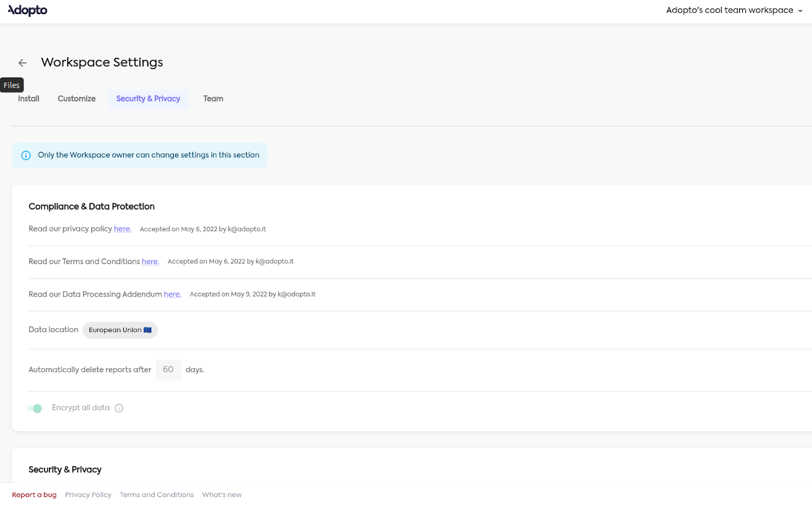Click the 'Automatically delete reports after' label
The image size is (812, 508).
tap(90, 370)
